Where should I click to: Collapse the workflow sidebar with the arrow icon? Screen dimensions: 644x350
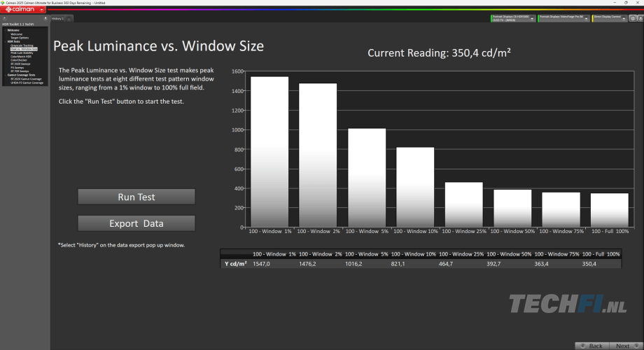point(45,19)
